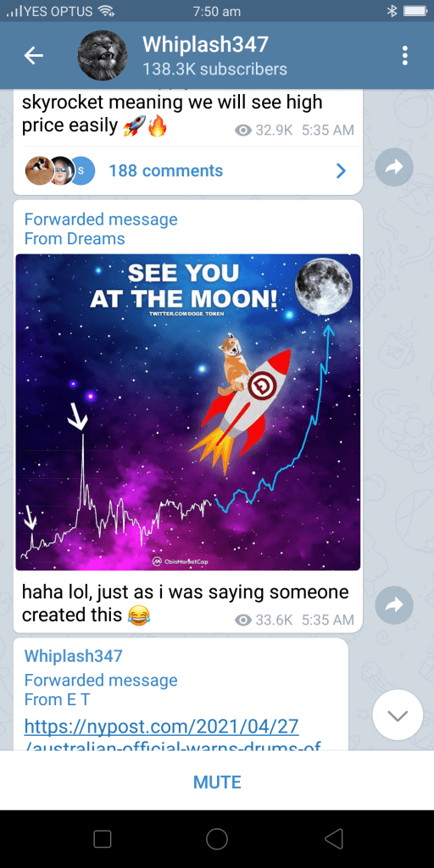Viewport: 434px width, 868px height.
Task: Tap the back arrow in header
Action: pyautogui.click(x=34, y=55)
